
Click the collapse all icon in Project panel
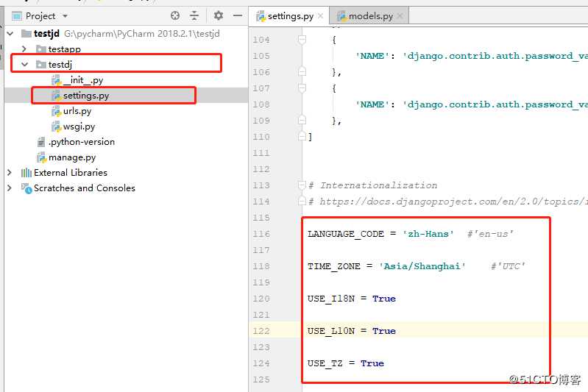(194, 15)
